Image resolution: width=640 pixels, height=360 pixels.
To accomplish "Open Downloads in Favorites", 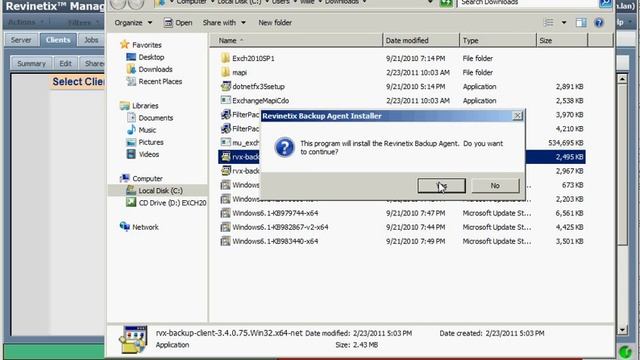I will [155, 69].
